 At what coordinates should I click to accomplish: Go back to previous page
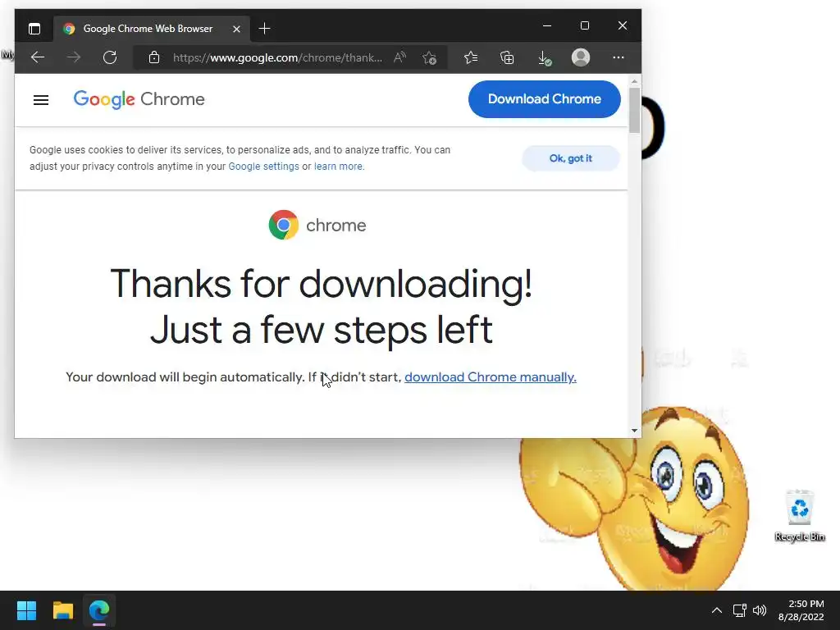38,57
